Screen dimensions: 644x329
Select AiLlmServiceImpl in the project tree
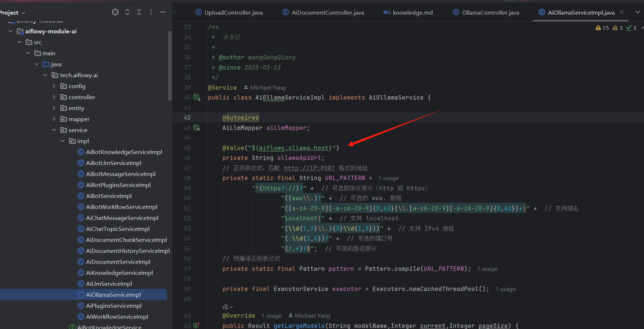click(x=109, y=284)
